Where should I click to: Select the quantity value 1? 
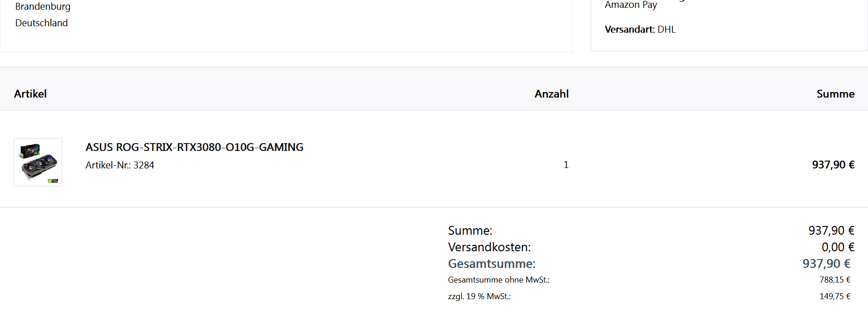(566, 165)
